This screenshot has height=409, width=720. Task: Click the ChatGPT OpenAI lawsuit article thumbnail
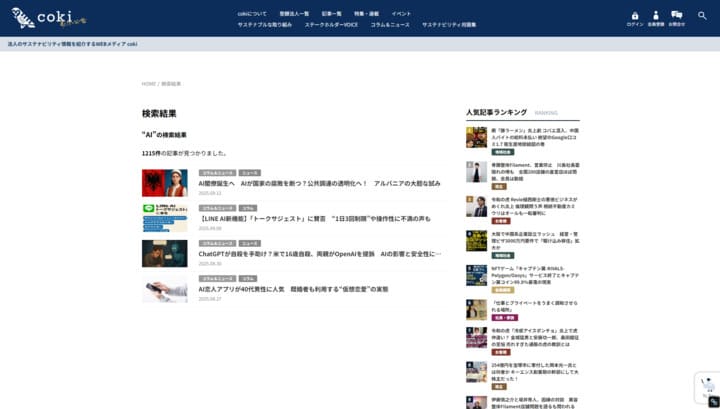[164, 253]
